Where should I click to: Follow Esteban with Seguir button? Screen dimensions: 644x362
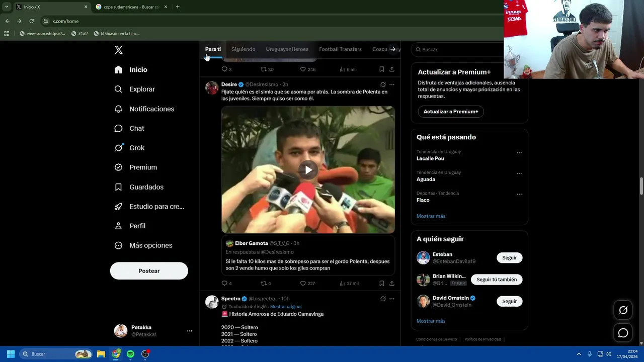(509, 258)
